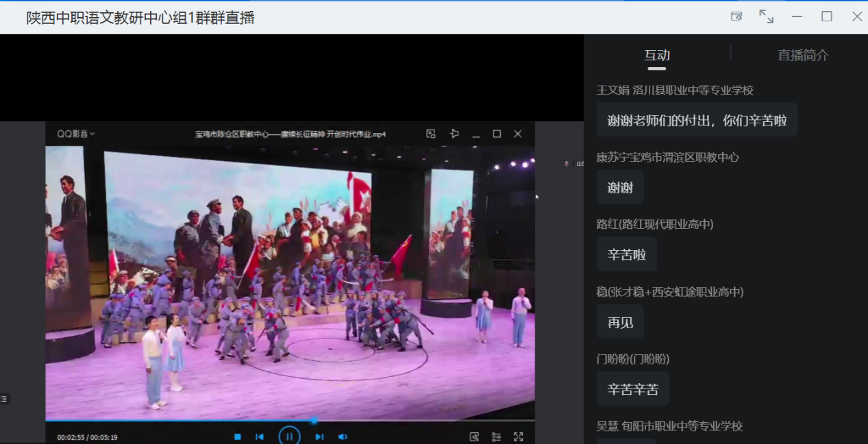The height and width of the screenshot is (444, 868).
Task: Open the QQ影音 main menu dropdown
Action: coord(76,134)
